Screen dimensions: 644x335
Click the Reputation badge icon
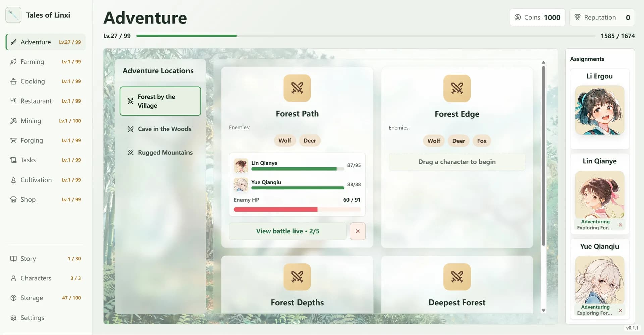pyautogui.click(x=577, y=17)
